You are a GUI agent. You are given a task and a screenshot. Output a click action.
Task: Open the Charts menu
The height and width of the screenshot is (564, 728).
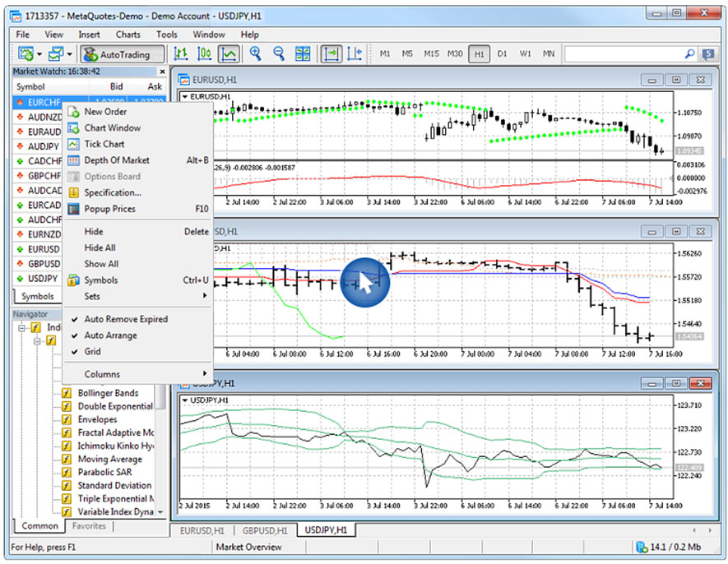128,35
